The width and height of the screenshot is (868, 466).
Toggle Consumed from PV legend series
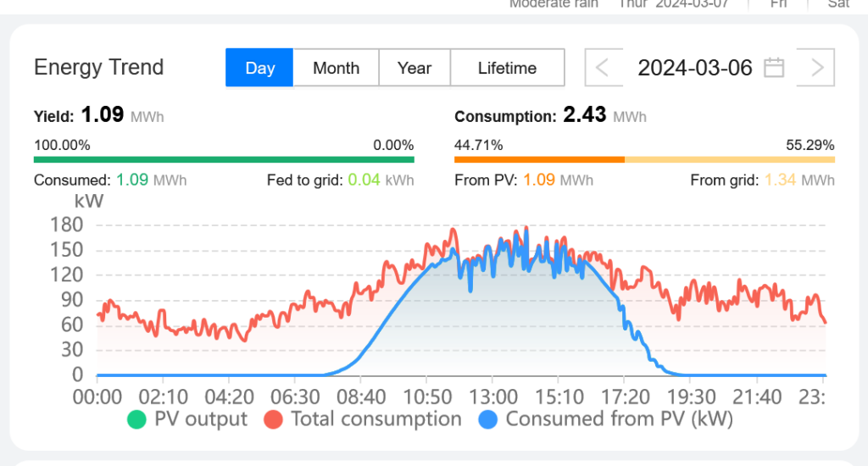tap(604, 419)
